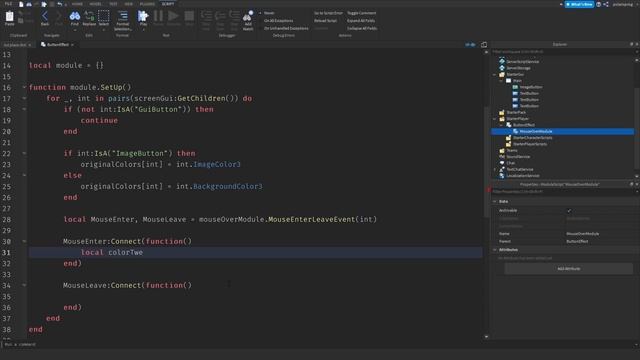Click the Name property value MouseOverModule
Screen dimensions: 640x360
(582, 234)
